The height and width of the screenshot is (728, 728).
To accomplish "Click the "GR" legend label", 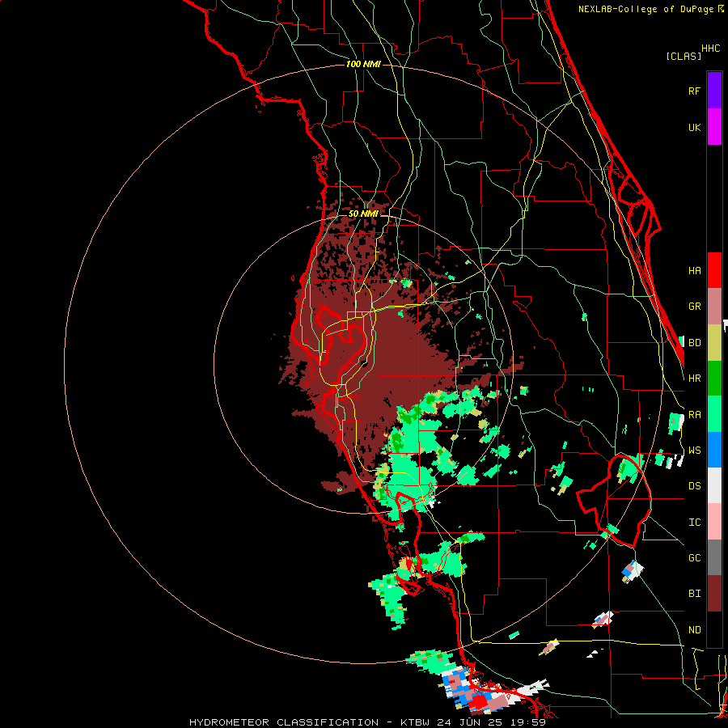I will tap(694, 307).
